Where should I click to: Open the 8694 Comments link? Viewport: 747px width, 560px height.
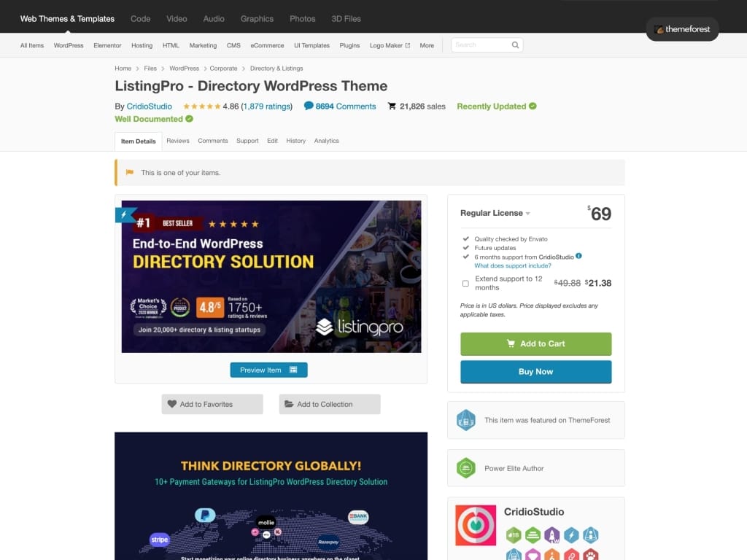345,106
